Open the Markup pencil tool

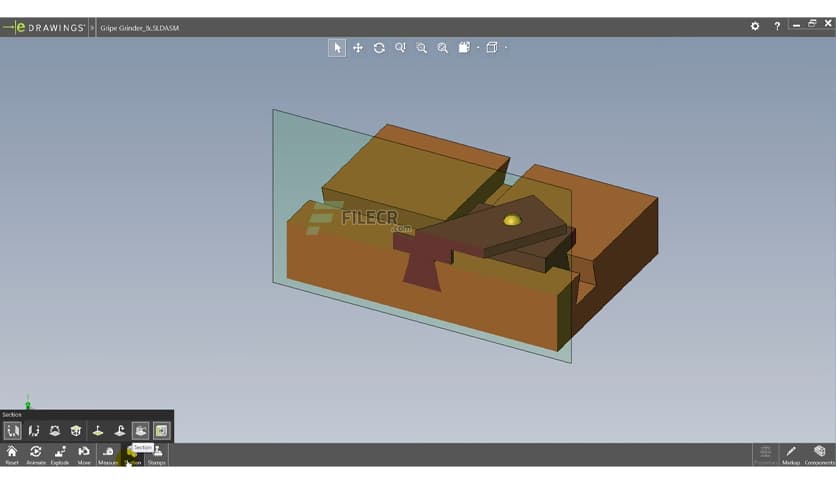[791, 455]
